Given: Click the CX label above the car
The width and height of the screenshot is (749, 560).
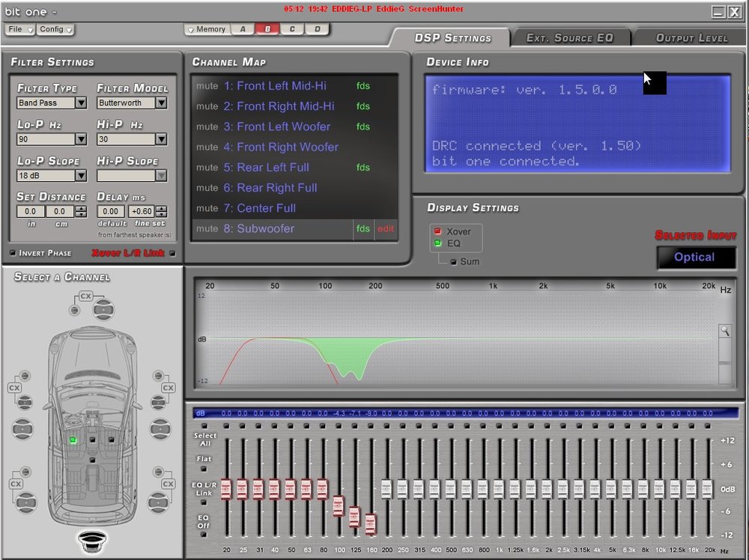Looking at the screenshot, I should coord(85,296).
